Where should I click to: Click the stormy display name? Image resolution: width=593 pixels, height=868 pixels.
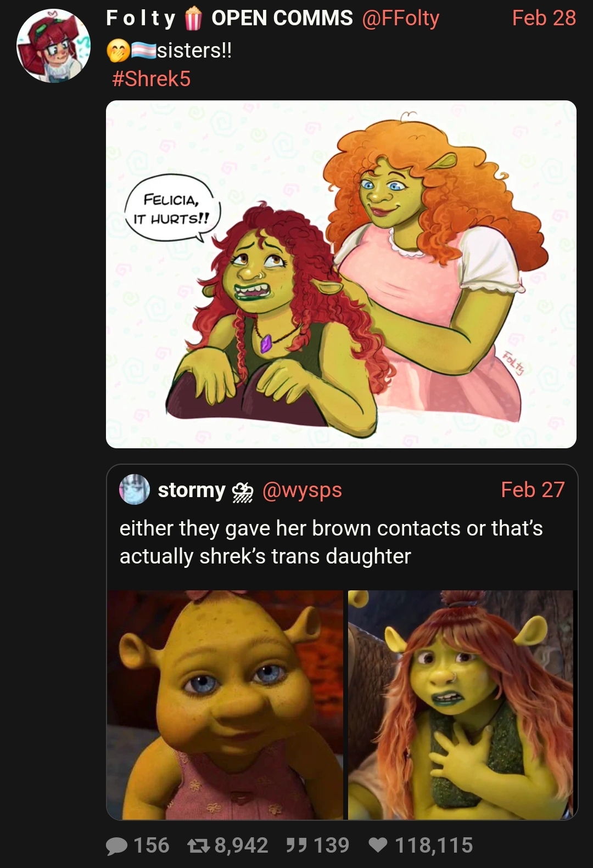(192, 490)
